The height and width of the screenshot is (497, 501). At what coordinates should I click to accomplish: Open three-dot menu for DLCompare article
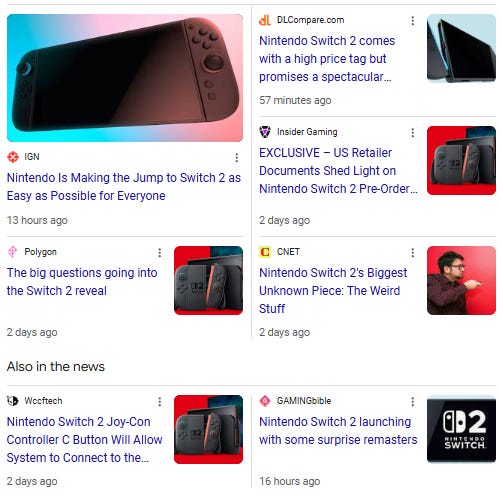point(413,21)
